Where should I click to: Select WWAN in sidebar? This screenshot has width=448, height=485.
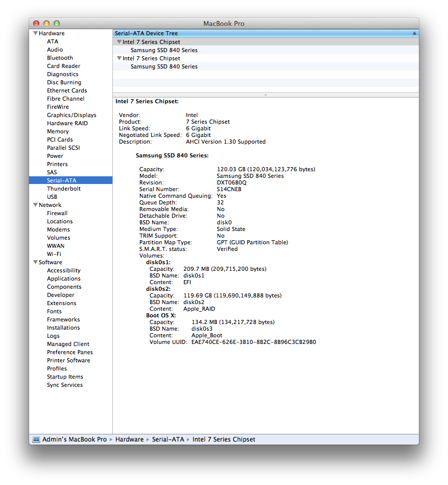(56, 246)
